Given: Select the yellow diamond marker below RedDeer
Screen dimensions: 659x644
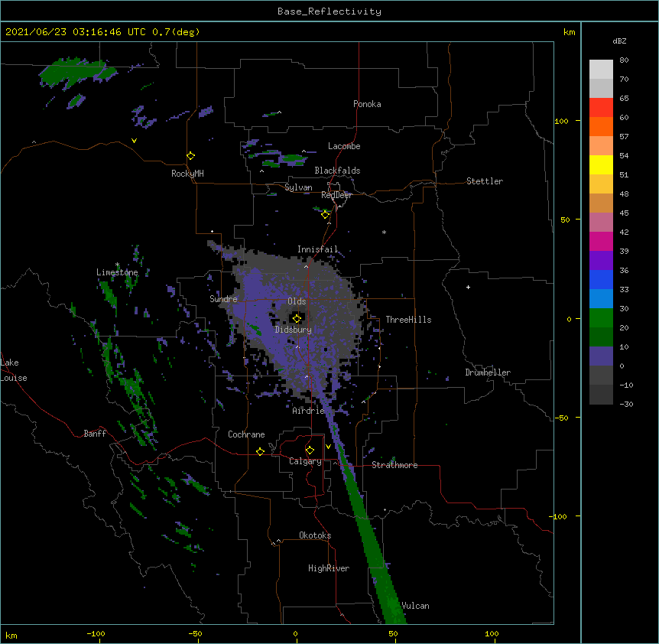Looking at the screenshot, I should coord(325,215).
